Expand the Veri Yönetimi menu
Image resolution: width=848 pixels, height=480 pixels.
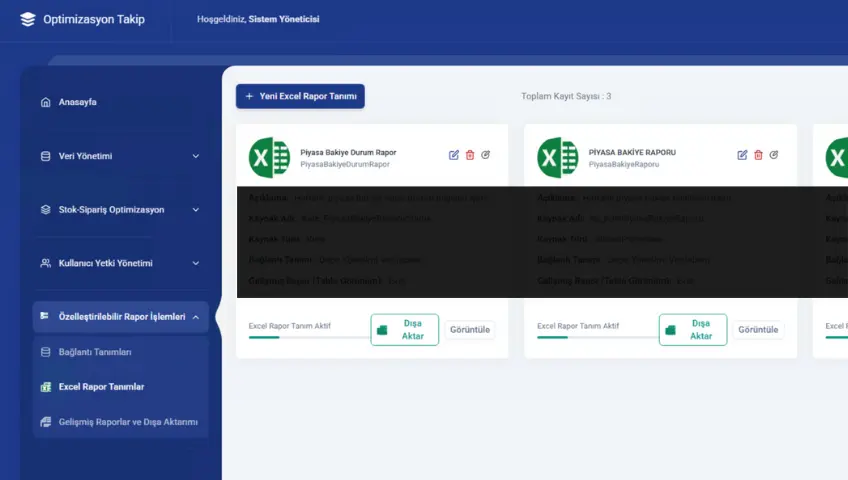click(120, 156)
